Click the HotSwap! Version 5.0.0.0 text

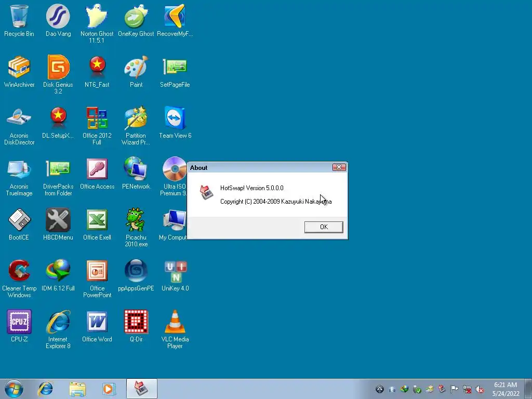pos(252,188)
